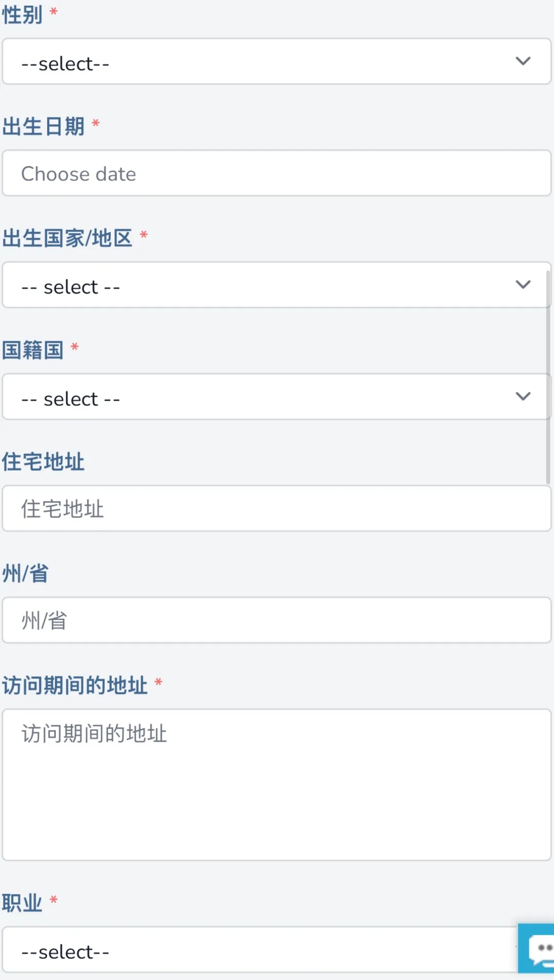Click the chevron arrow in 性别 dropdown

click(523, 61)
